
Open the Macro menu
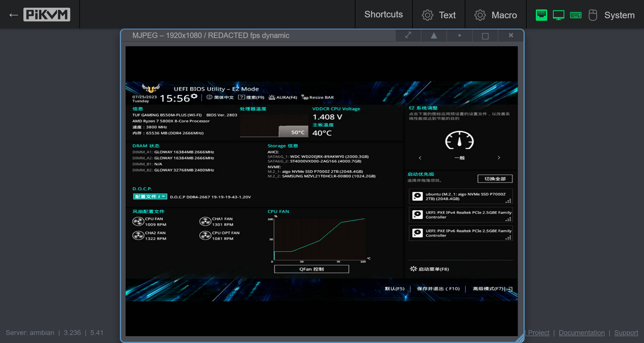(x=496, y=15)
